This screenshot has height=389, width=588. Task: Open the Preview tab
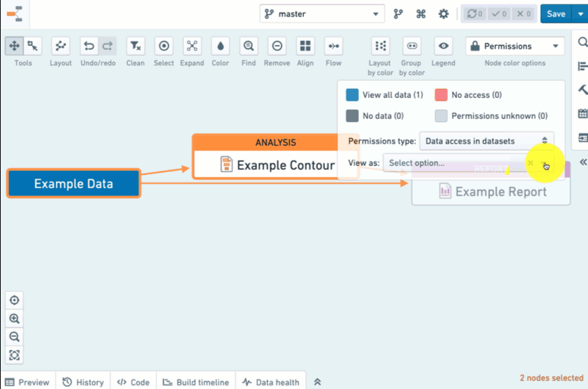pos(27,382)
